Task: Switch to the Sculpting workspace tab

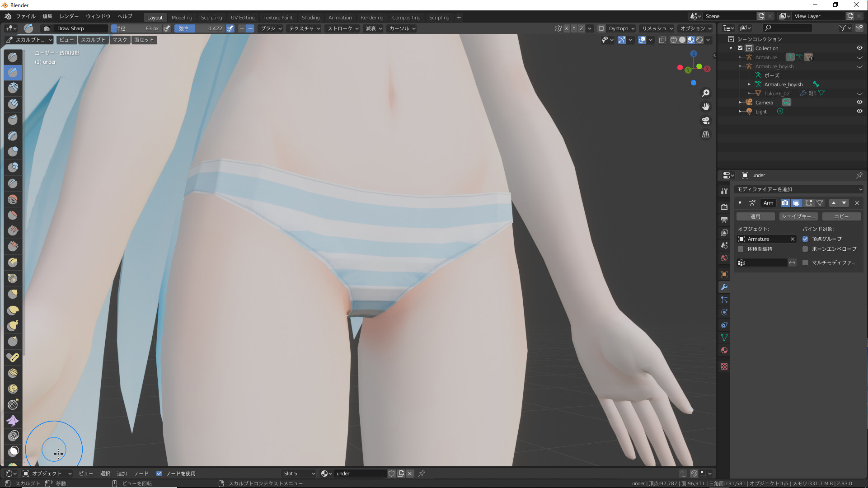Action: click(x=211, y=18)
